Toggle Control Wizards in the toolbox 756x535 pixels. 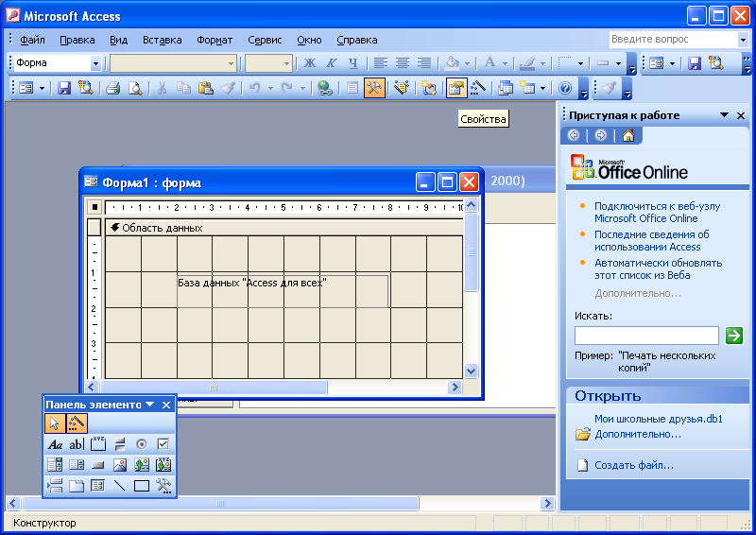[77, 423]
